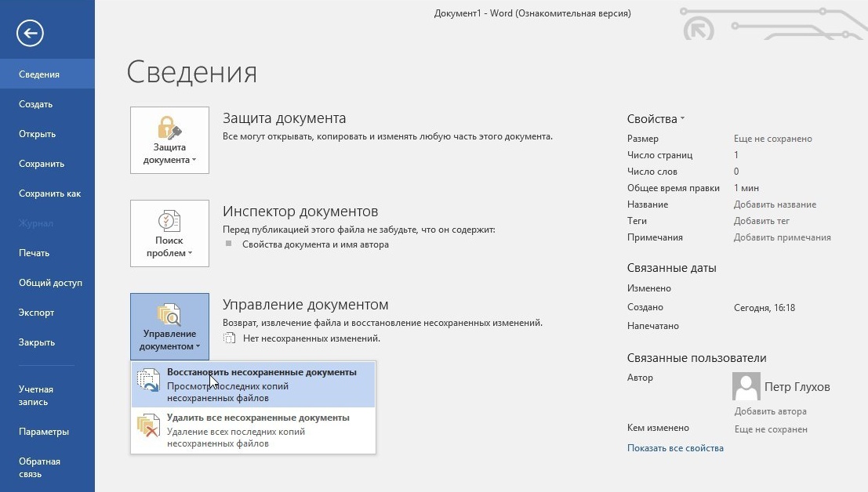Click the 'Связанные пользователи' heading
The image size is (868, 492).
click(696, 358)
